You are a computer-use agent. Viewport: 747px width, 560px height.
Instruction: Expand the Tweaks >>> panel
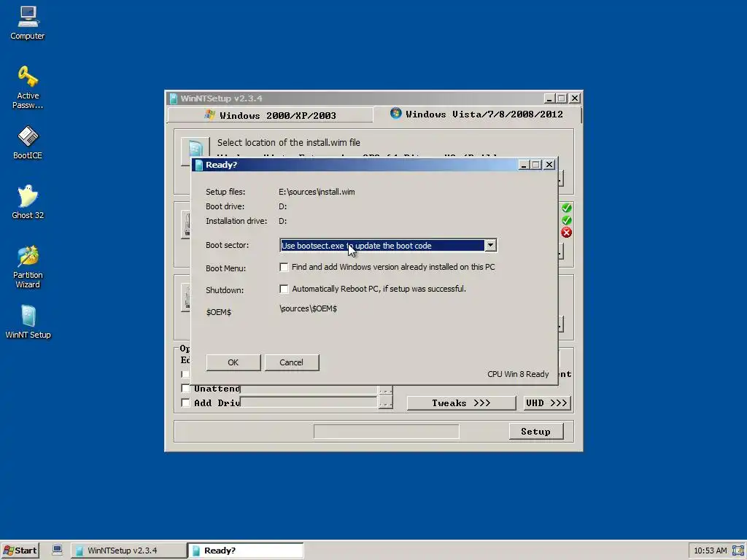pyautogui.click(x=461, y=402)
